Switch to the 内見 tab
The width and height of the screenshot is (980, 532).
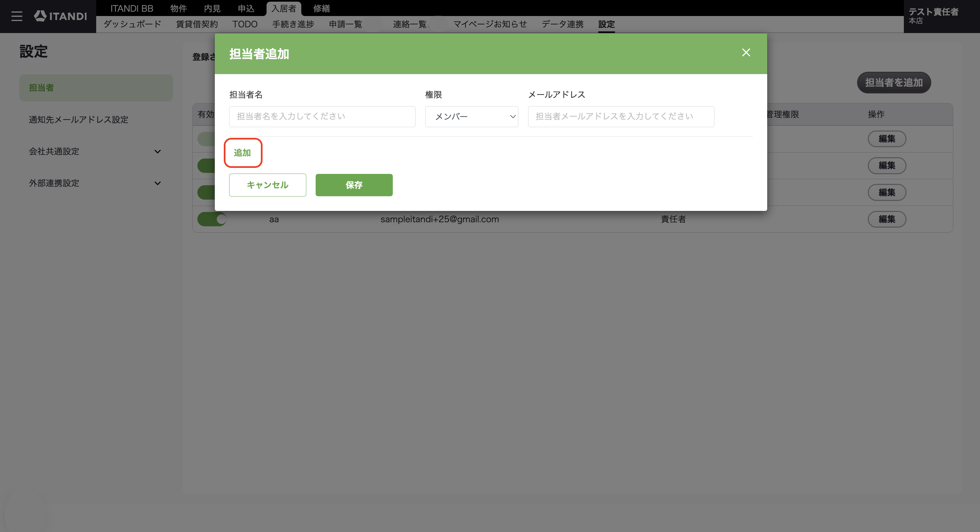click(x=212, y=8)
